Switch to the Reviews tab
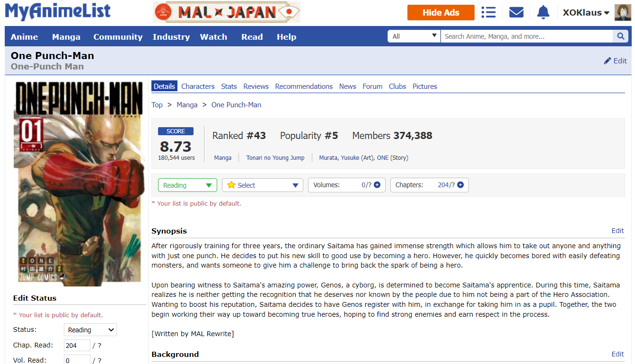Viewport: 635px width, 364px height. tap(256, 87)
